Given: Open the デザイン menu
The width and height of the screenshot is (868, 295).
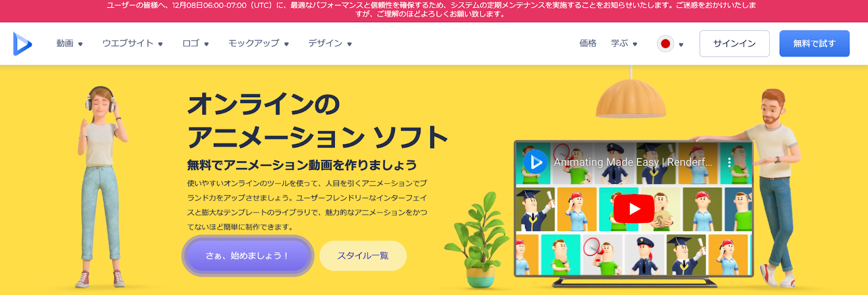Looking at the screenshot, I should tap(330, 43).
